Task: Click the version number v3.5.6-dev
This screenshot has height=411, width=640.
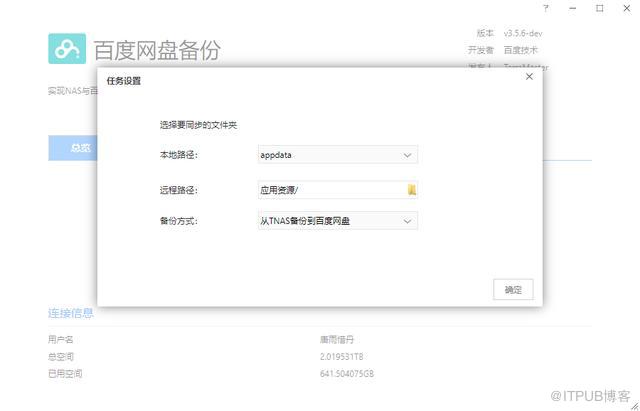Action: (x=523, y=33)
